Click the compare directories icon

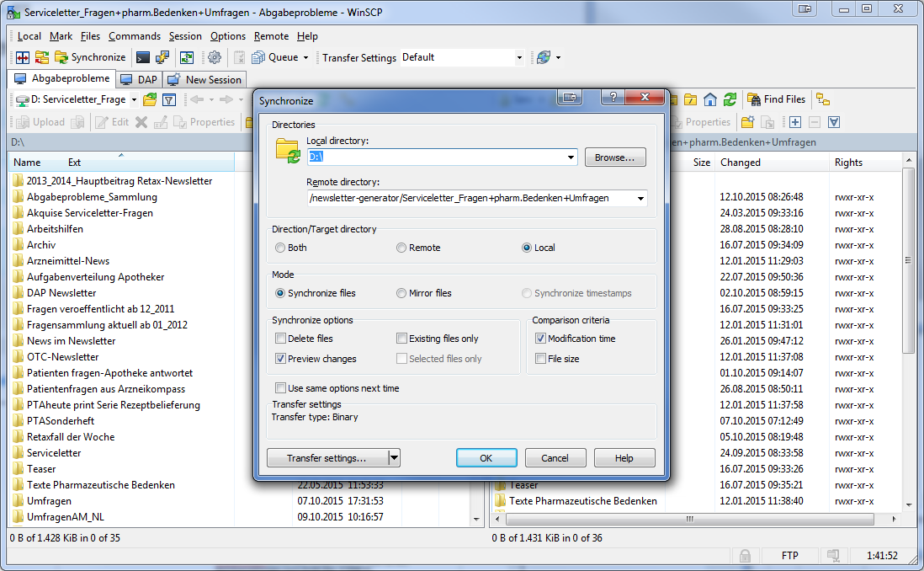tap(23, 57)
